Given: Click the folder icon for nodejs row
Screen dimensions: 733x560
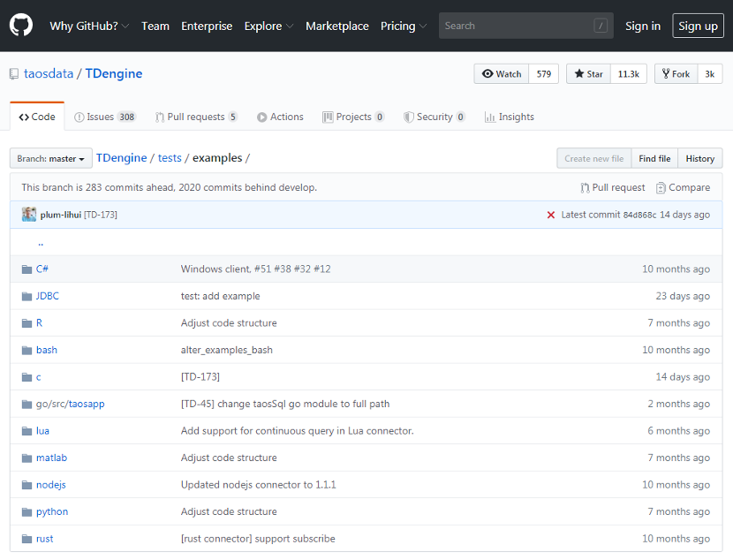Looking at the screenshot, I should (x=26, y=485).
